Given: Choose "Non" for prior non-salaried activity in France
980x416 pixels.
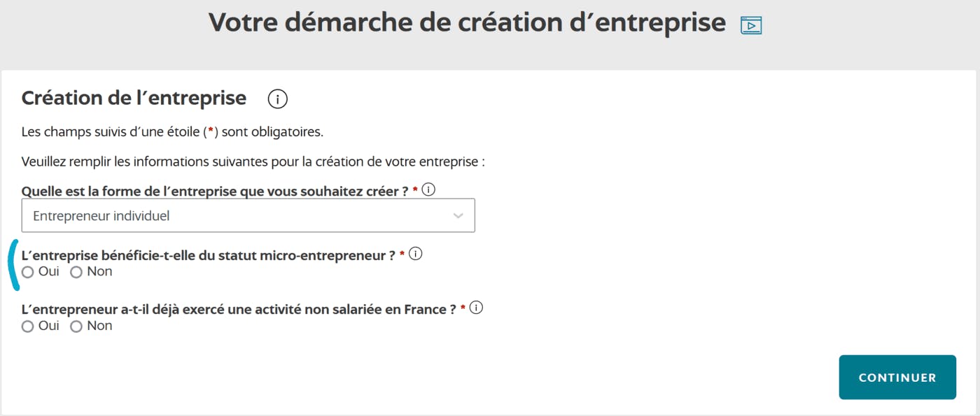Looking at the screenshot, I should [x=76, y=326].
